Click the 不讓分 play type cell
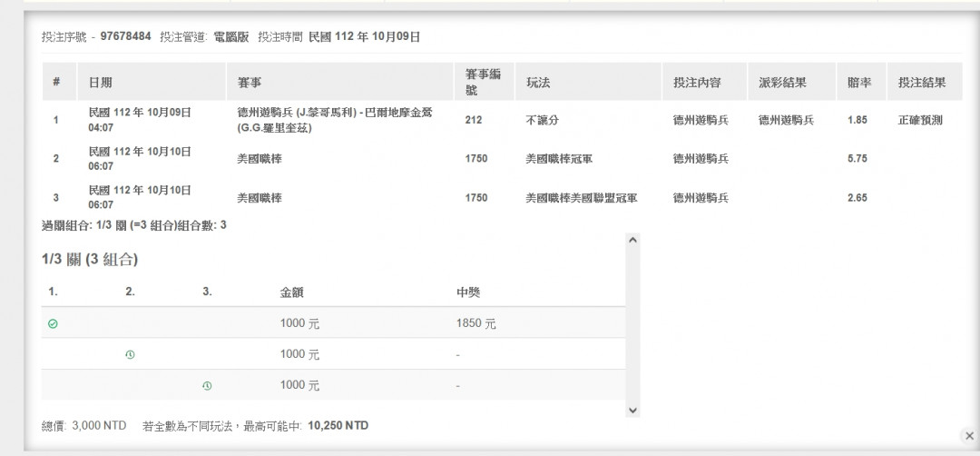980x456 pixels. [x=543, y=120]
